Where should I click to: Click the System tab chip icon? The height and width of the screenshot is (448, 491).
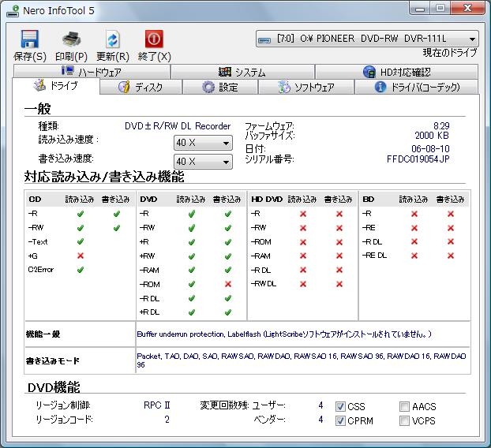pos(224,72)
